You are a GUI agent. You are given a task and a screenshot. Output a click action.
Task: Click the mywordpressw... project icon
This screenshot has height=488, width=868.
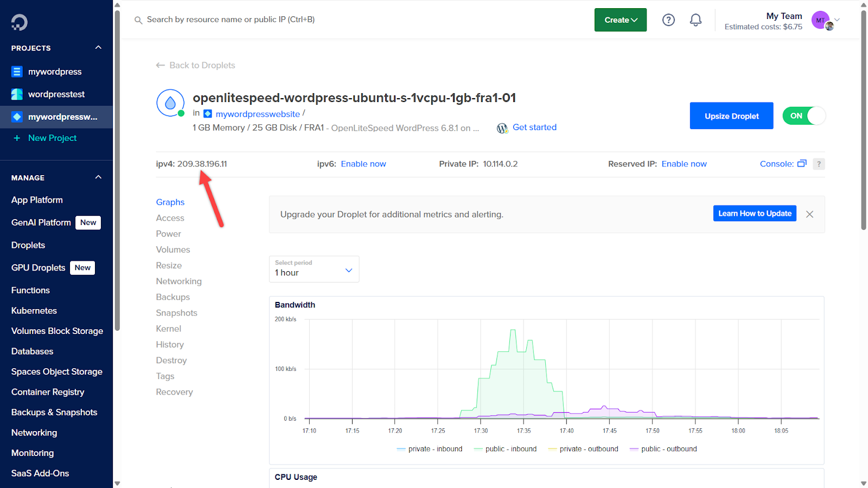(17, 117)
